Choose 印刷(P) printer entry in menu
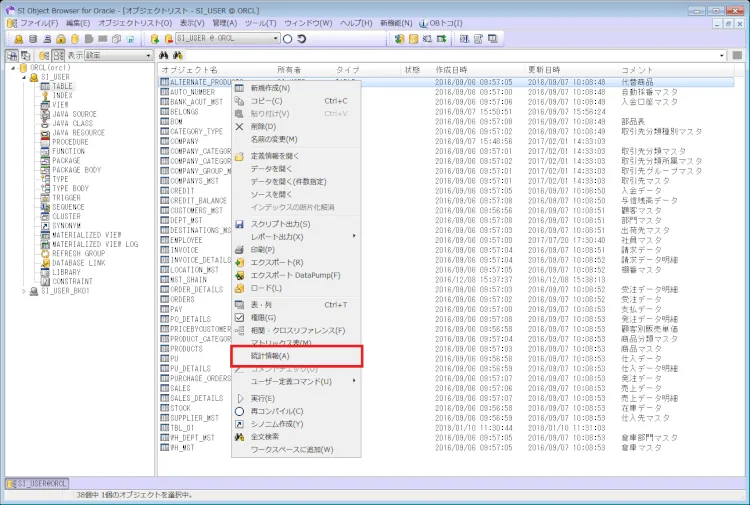 (x=296, y=250)
